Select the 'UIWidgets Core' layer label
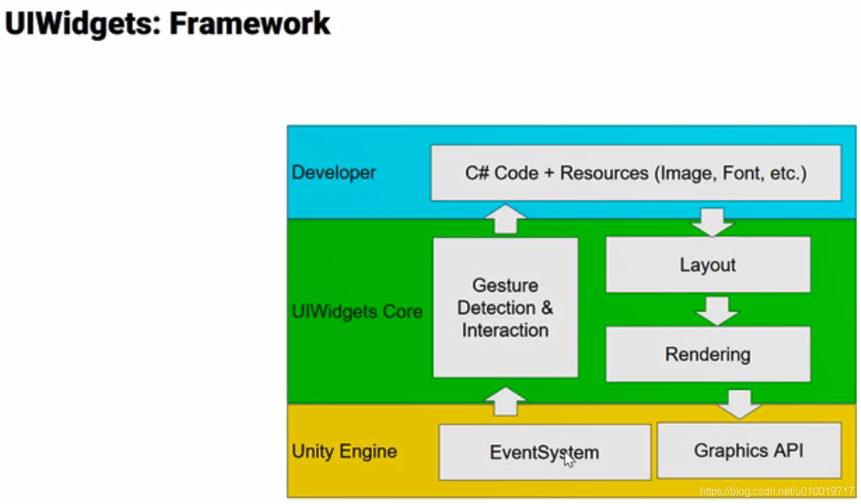This screenshot has width=861, height=504. click(x=357, y=310)
